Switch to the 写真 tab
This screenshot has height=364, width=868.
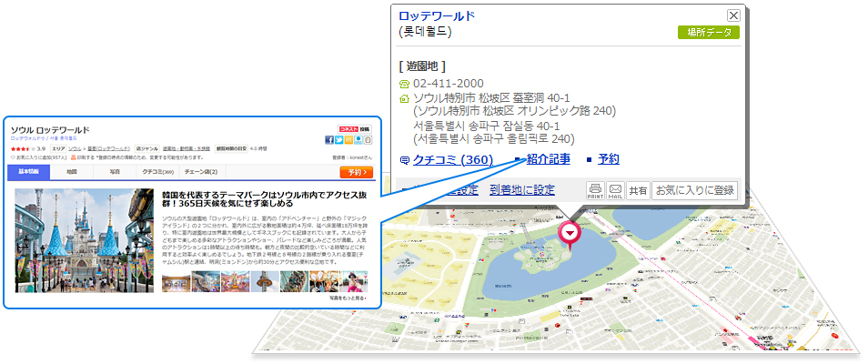click(114, 172)
